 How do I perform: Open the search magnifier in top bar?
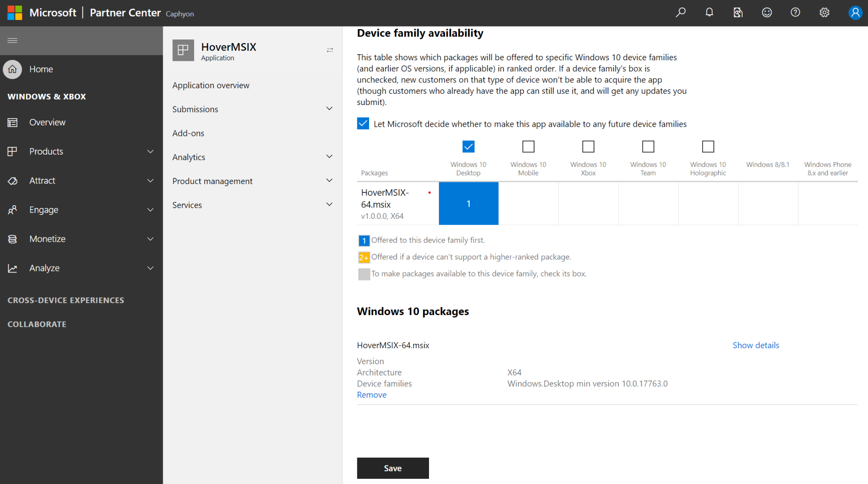680,13
